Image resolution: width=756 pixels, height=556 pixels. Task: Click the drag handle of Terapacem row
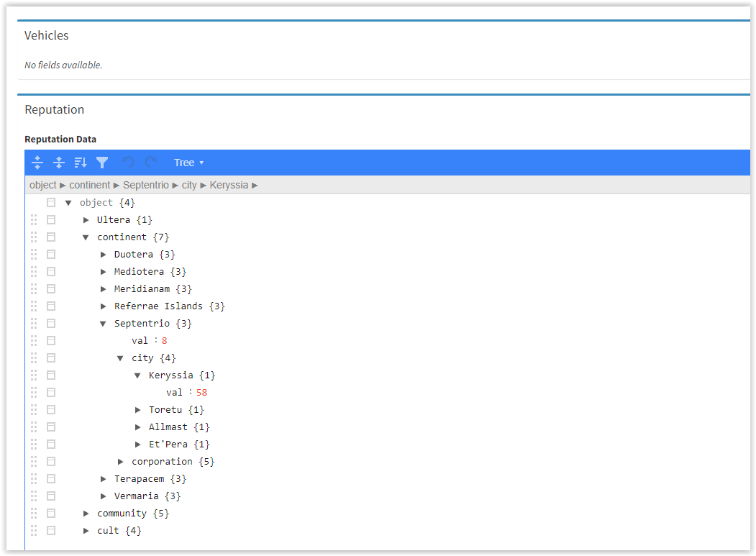[34, 479]
